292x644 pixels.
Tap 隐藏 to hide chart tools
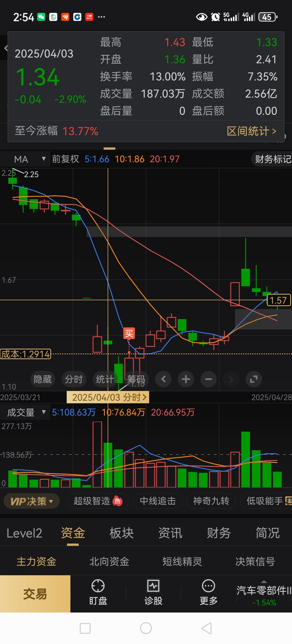(x=43, y=379)
